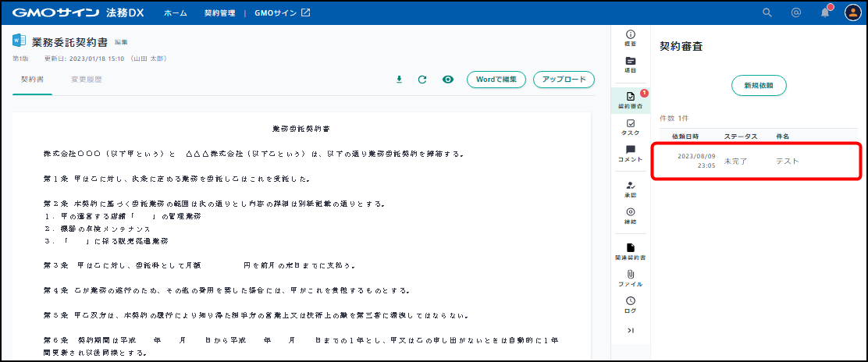Image resolution: width=868 pixels, height=362 pixels.
Task: Click the ステータス column header
Action: (x=741, y=137)
